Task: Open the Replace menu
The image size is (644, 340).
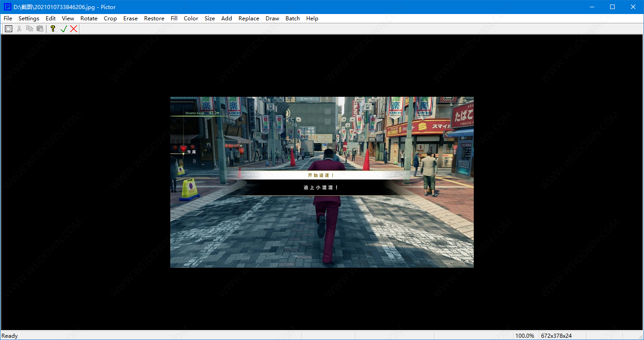Action: coord(249,19)
